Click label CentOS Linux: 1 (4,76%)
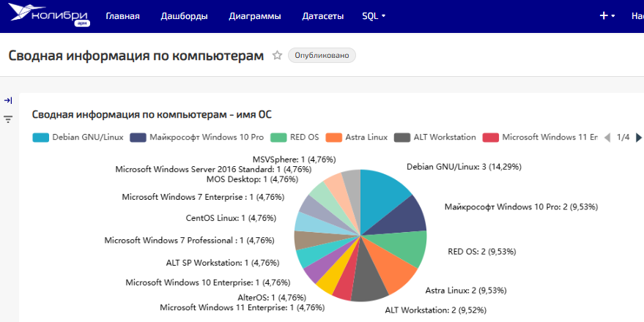Viewport: 644px width, 322px height. (x=231, y=218)
